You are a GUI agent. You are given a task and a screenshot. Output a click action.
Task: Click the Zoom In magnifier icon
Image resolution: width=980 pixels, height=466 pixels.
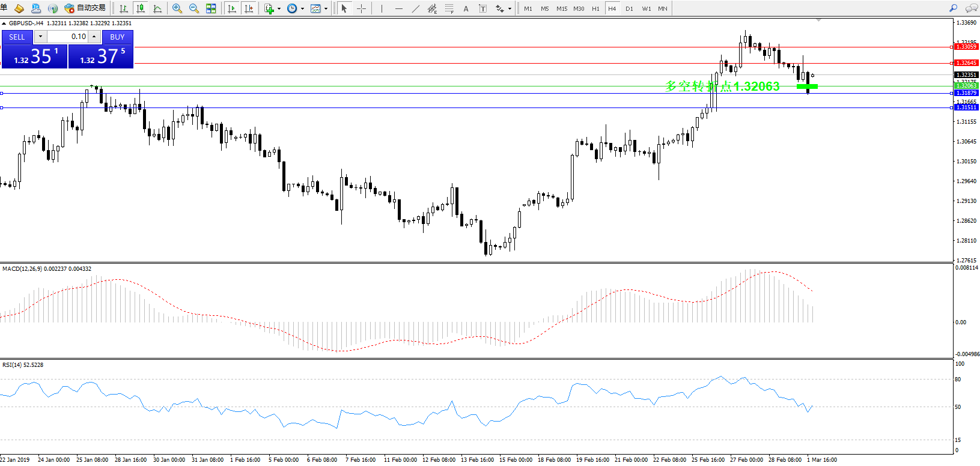point(177,8)
